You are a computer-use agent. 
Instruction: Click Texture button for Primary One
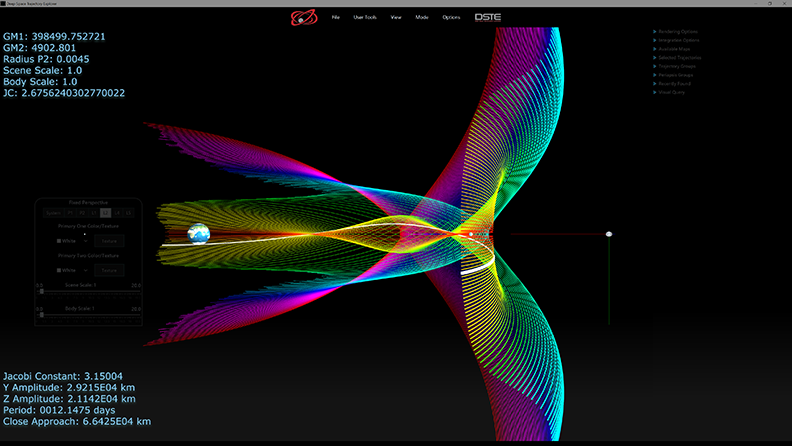110,241
